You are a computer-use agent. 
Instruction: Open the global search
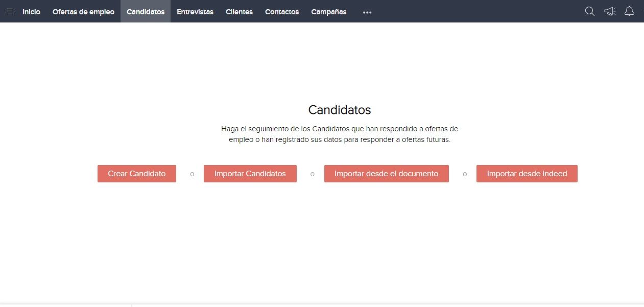(x=589, y=11)
